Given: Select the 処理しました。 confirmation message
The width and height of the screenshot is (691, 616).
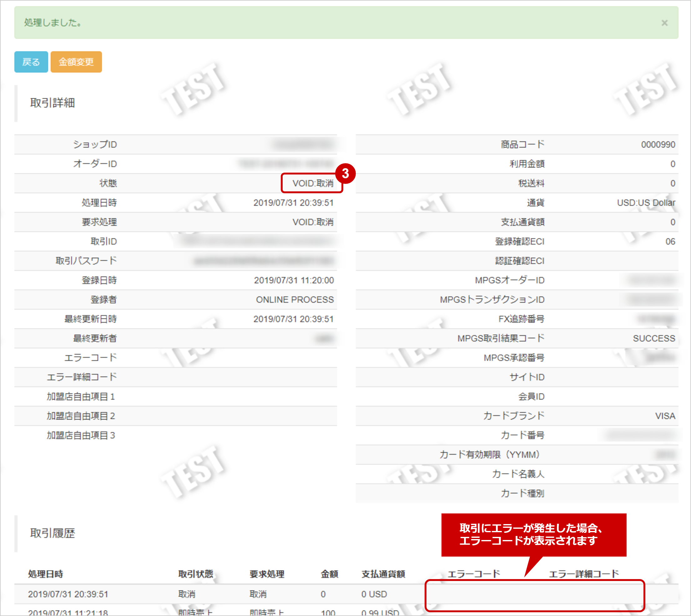Looking at the screenshot, I should pos(53,22).
